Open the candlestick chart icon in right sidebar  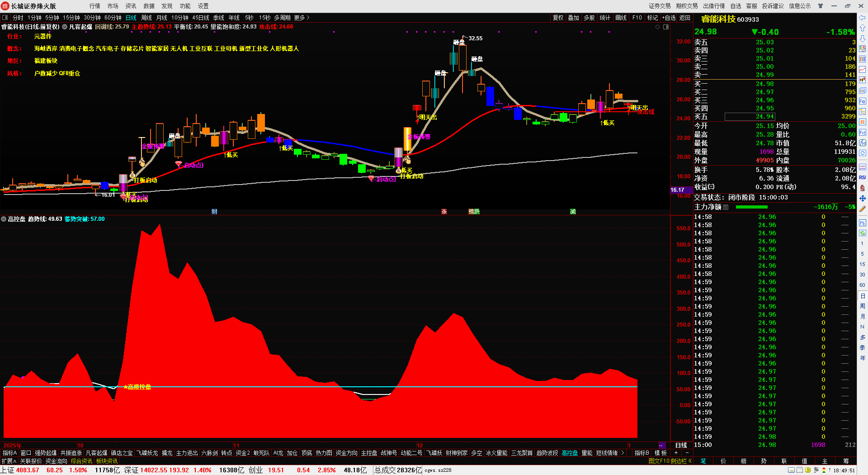click(862, 80)
